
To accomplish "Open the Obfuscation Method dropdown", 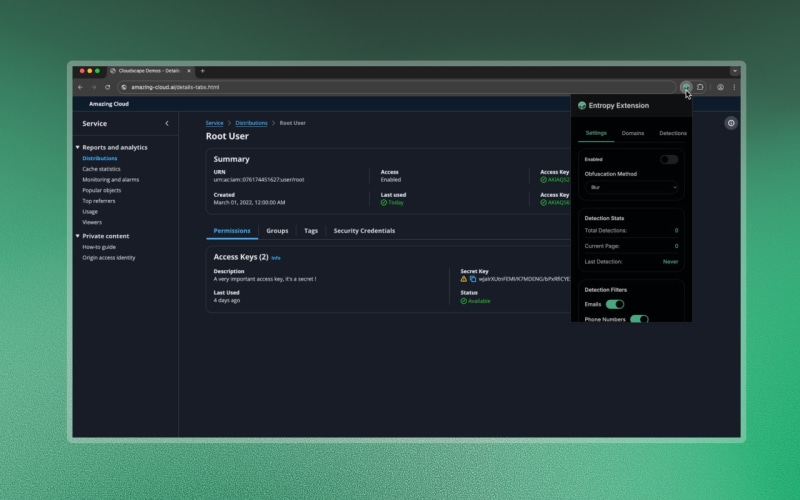I will pyautogui.click(x=631, y=187).
